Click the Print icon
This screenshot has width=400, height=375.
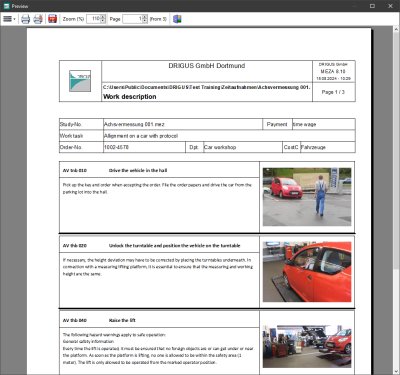(x=26, y=19)
